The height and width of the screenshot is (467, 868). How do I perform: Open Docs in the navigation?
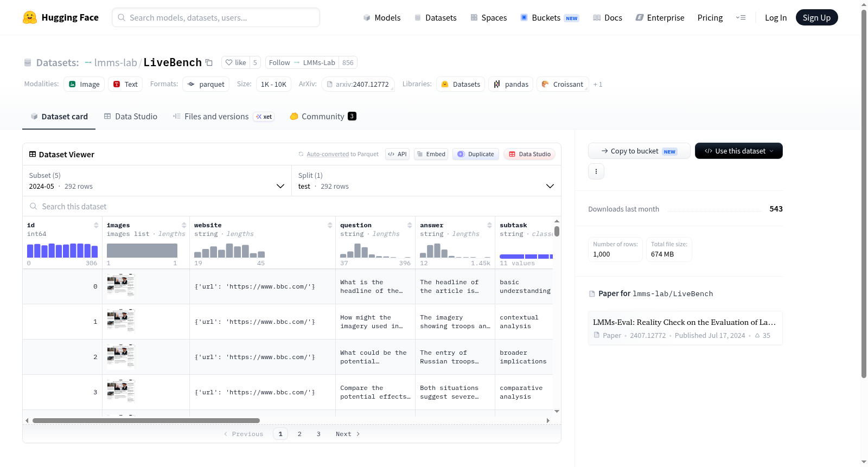(x=608, y=18)
